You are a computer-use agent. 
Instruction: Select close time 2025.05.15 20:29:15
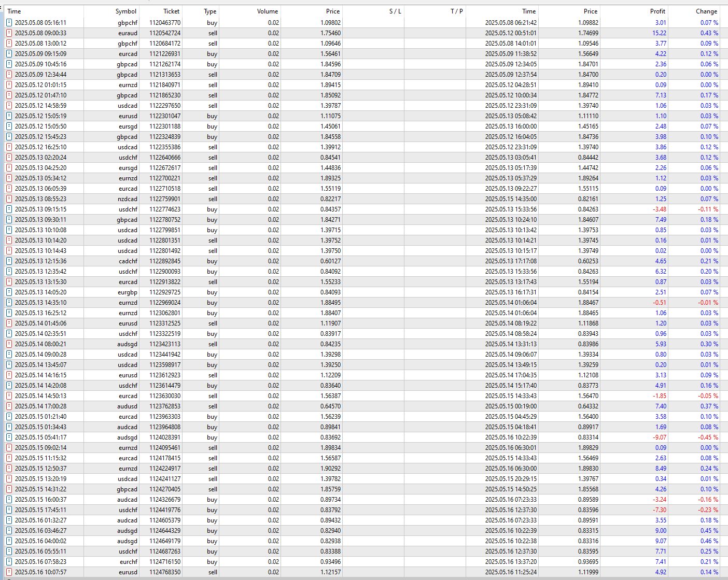pos(511,479)
